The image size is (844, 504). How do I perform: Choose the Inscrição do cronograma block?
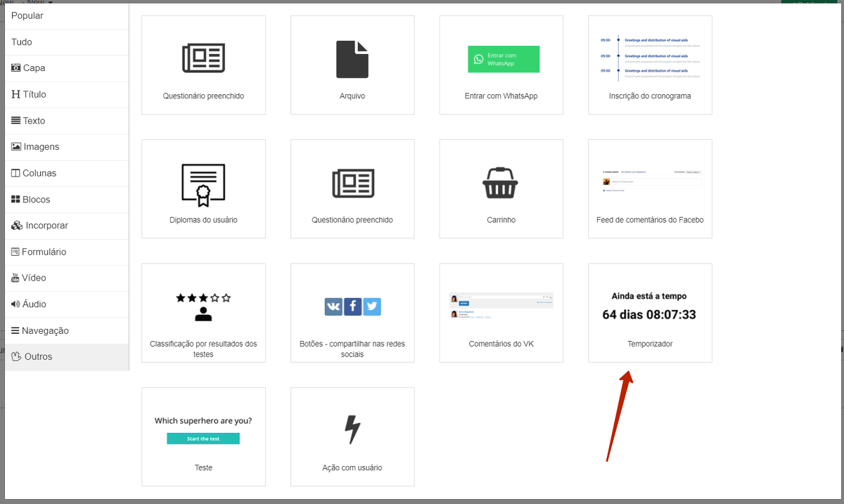pyautogui.click(x=650, y=65)
